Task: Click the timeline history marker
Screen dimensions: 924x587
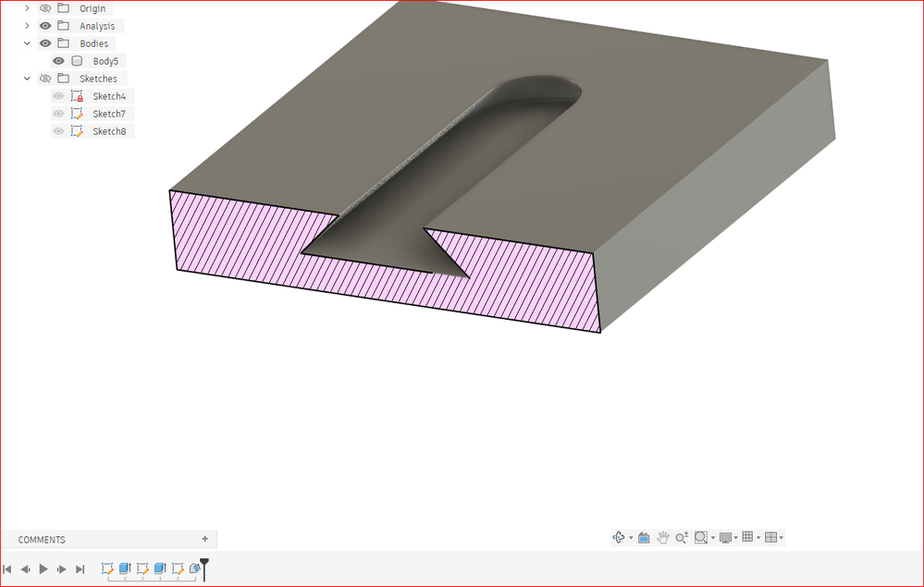Action: point(204,569)
